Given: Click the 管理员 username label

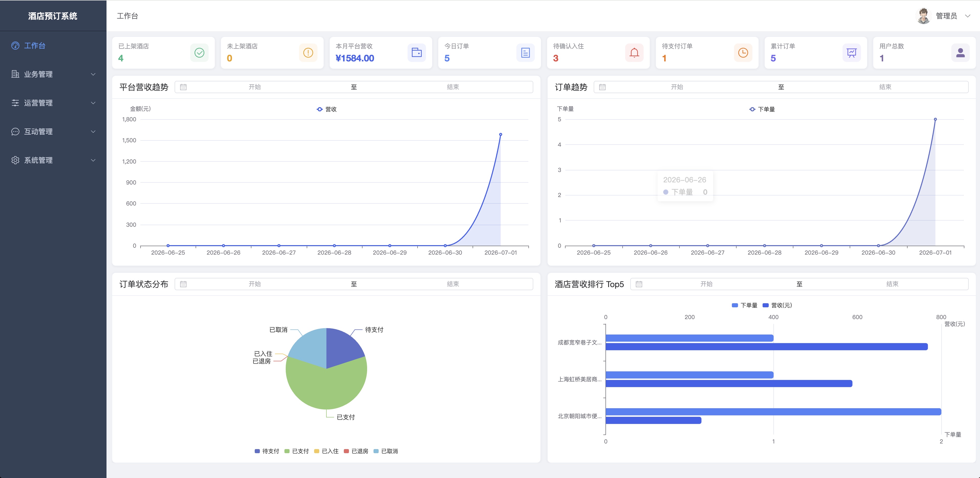Looking at the screenshot, I should pos(946,16).
